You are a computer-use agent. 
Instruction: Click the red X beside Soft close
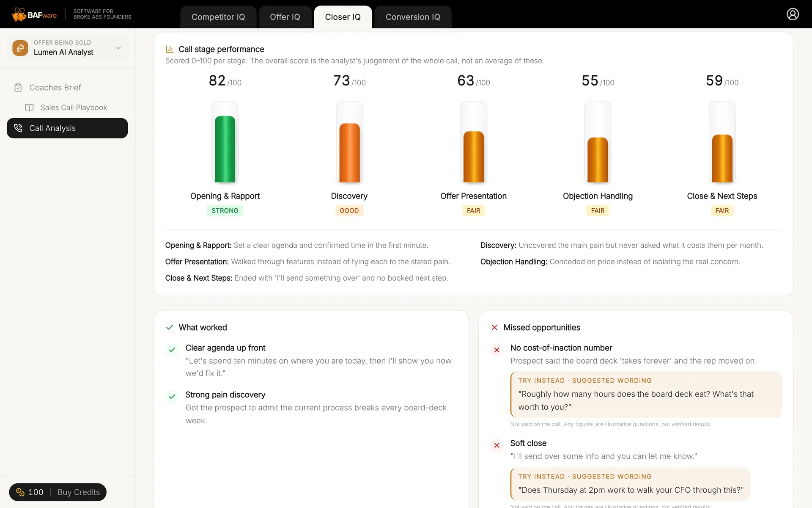coord(497,445)
